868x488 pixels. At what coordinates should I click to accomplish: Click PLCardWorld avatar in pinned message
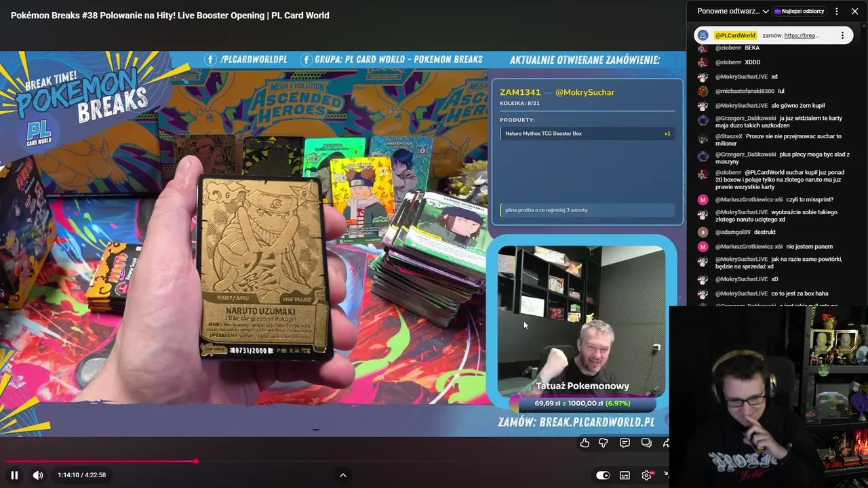[703, 35]
